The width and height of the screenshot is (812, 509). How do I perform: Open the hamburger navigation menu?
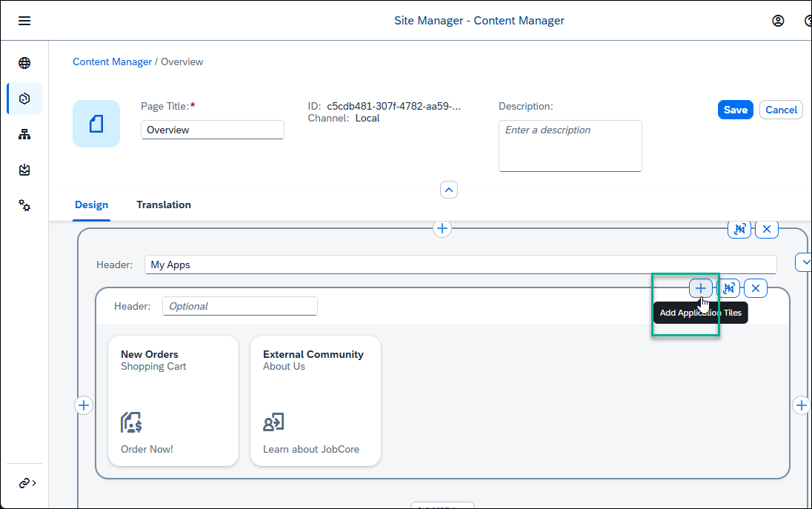[x=24, y=21]
